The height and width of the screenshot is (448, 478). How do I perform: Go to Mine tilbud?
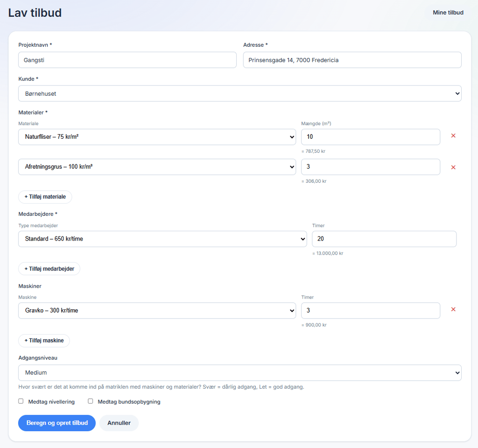[448, 13]
